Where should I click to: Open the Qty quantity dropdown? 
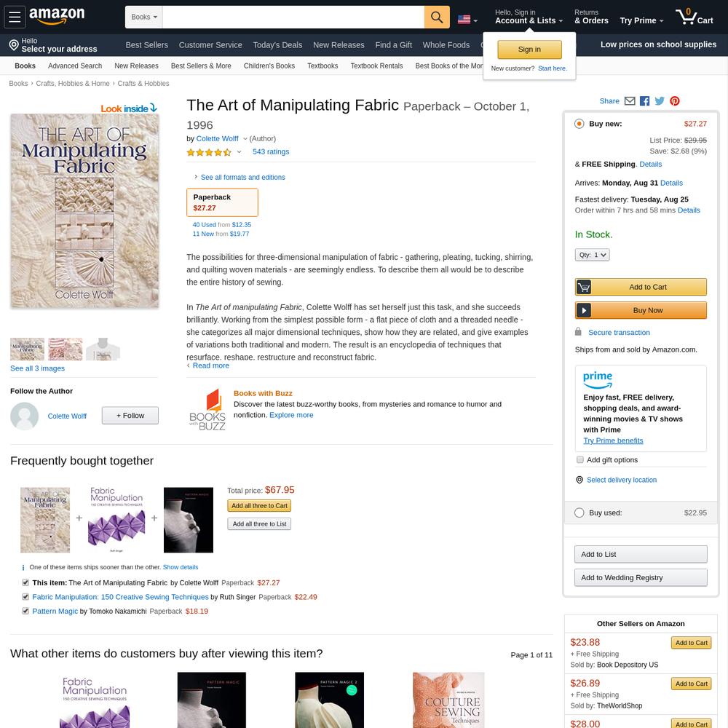(592, 255)
